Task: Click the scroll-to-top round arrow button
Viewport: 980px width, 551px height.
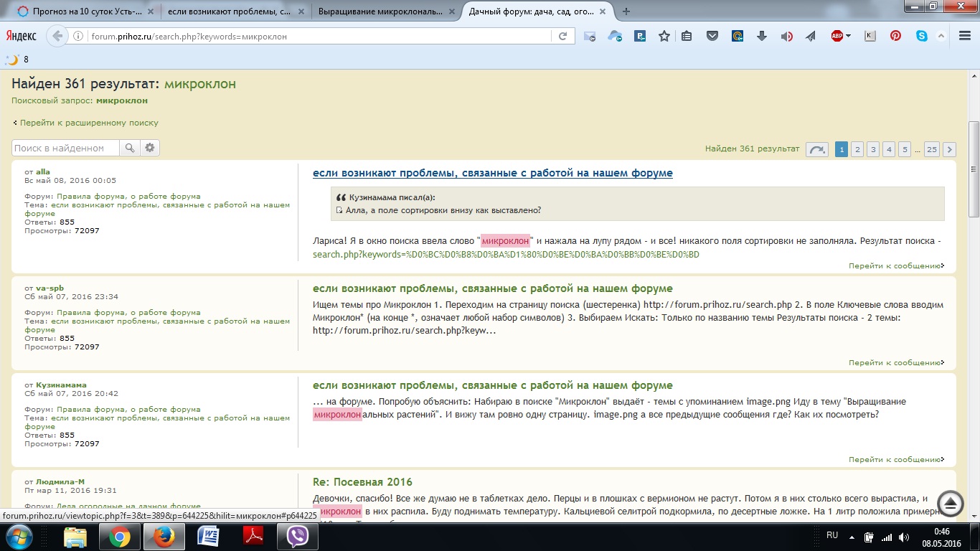Action: click(x=951, y=503)
